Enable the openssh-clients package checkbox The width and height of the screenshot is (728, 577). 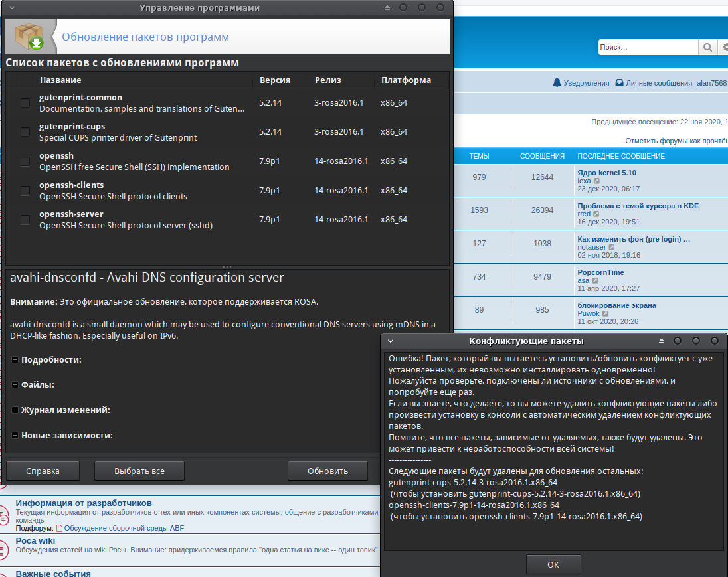pos(25,191)
